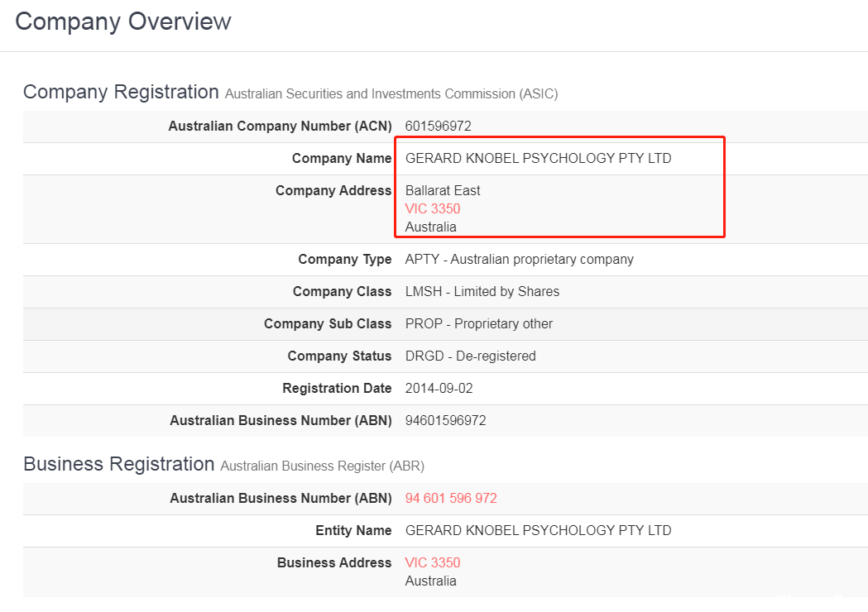Select the DRGD - De-registered status text

471,356
